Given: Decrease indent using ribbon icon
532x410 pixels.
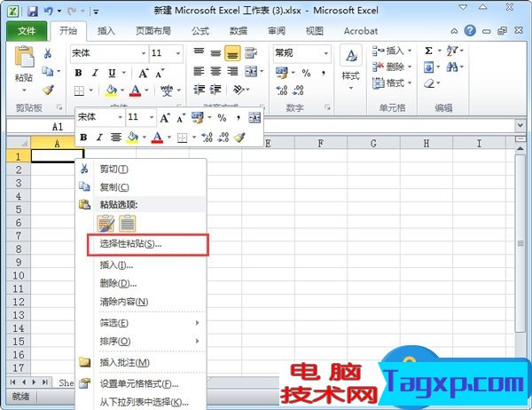Looking at the screenshot, I should point(199,90).
